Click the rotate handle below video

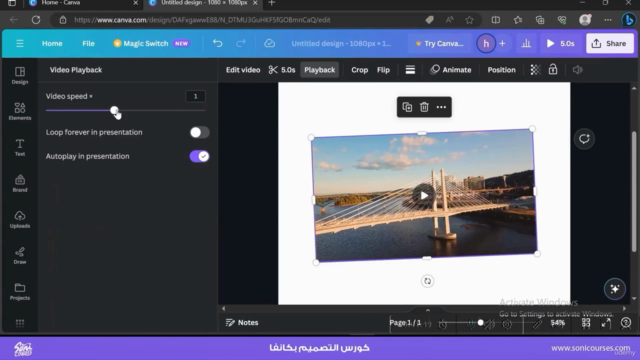tap(427, 281)
